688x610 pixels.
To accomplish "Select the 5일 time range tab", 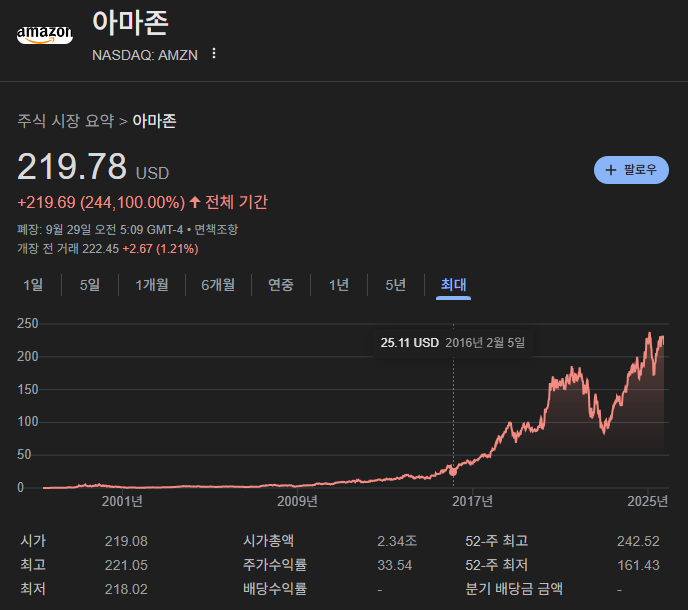I will click(90, 285).
